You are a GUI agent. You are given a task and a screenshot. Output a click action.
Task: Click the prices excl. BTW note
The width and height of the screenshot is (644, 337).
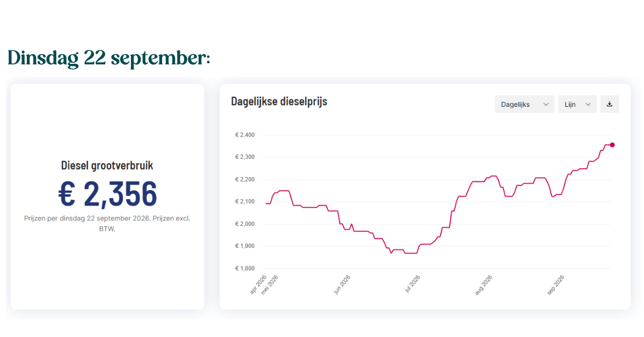pyautogui.click(x=107, y=223)
